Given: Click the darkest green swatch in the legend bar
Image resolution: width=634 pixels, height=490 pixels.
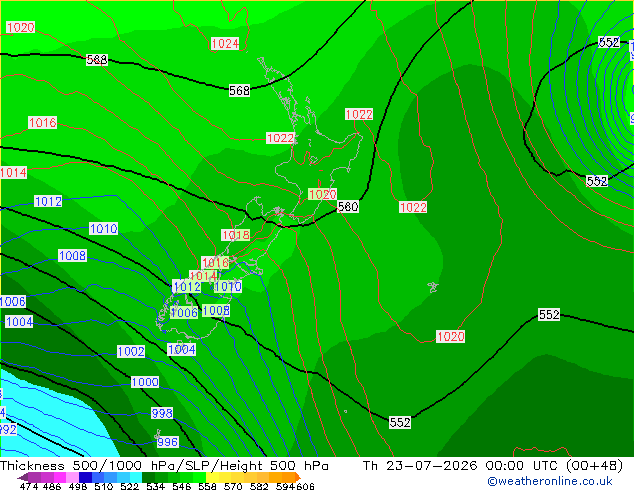Looking at the screenshot, I should 148,477.
